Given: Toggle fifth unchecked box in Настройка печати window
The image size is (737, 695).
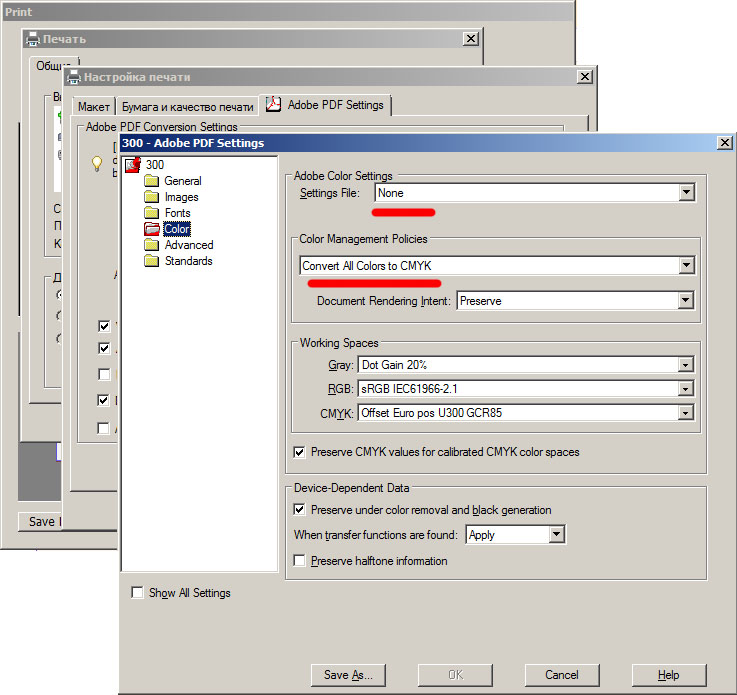Looking at the screenshot, I should (103, 428).
